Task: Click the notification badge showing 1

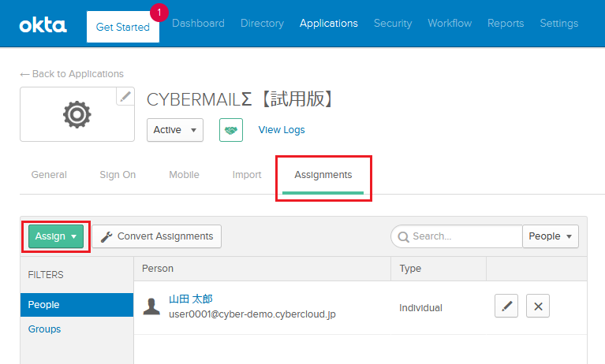Action: 159,13
